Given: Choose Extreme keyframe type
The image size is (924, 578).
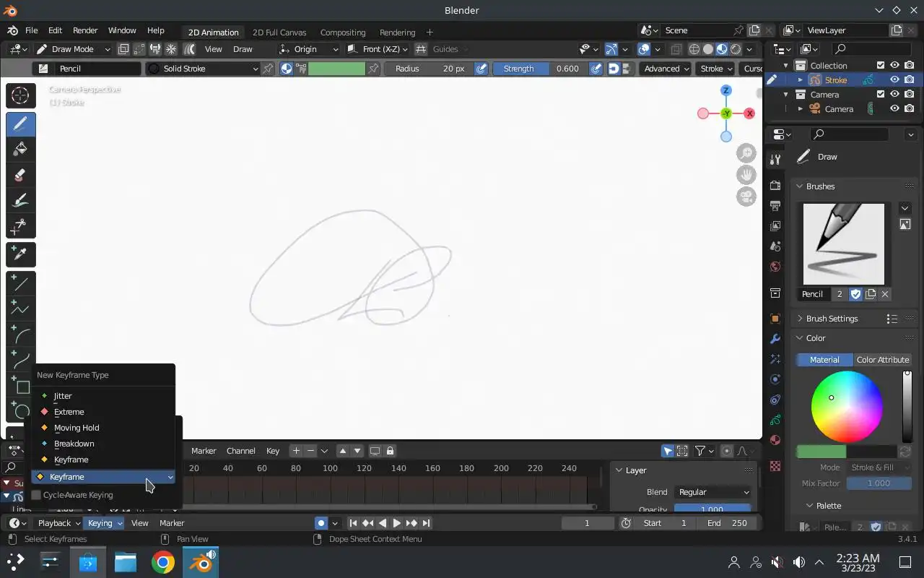Looking at the screenshot, I should (103, 412).
